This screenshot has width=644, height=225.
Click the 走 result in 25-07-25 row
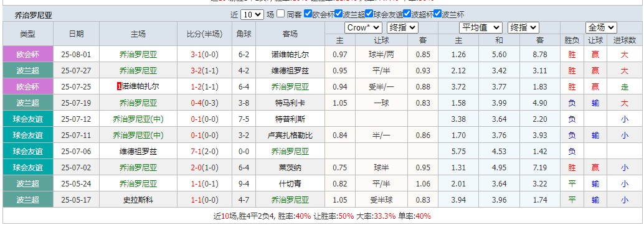point(625,87)
